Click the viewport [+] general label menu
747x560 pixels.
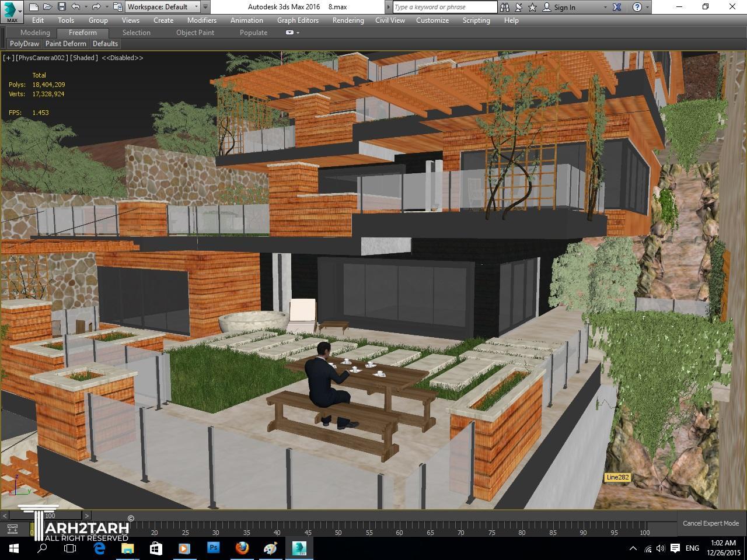[x=9, y=58]
